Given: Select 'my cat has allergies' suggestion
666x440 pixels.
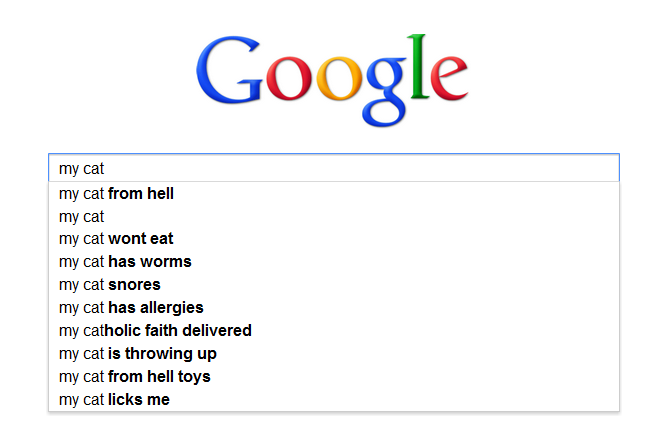Looking at the screenshot, I should pyautogui.click(x=131, y=308).
